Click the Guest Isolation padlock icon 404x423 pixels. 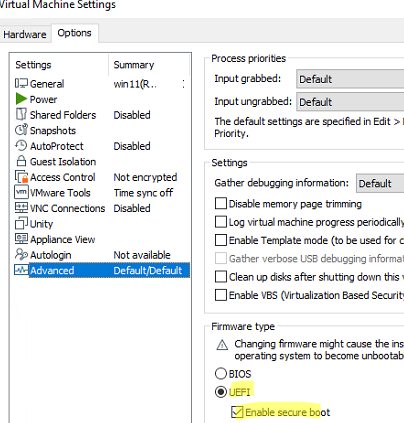(21, 161)
